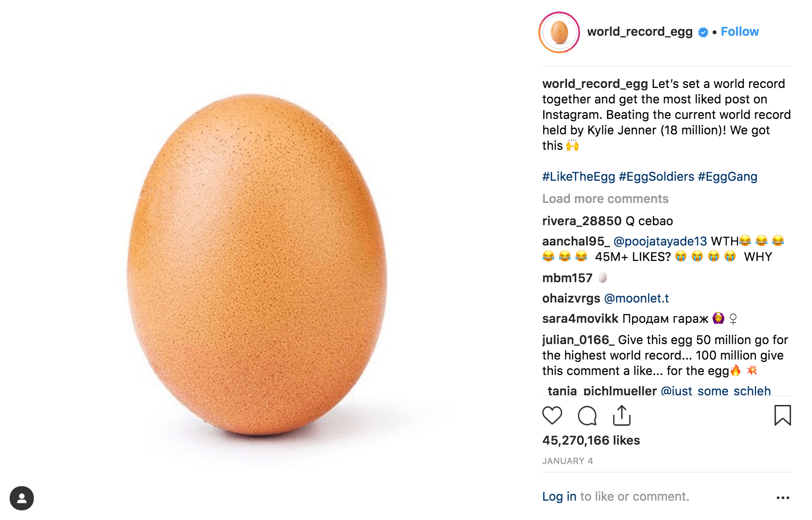Click the person icon in the bottom-left corner
The width and height of the screenshot is (812, 520).
[22, 498]
